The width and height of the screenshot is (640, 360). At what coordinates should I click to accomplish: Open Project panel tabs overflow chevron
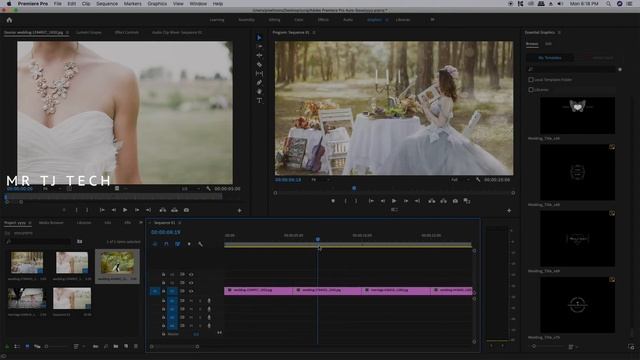pos(141,222)
